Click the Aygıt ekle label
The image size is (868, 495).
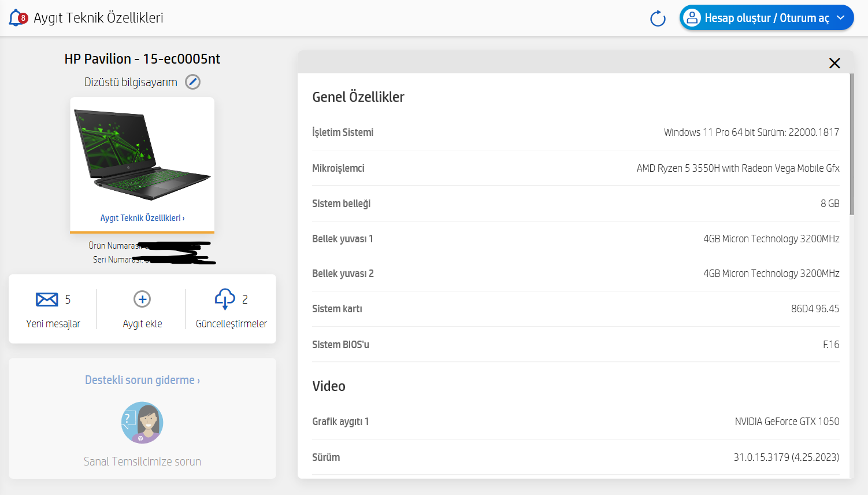coord(142,324)
